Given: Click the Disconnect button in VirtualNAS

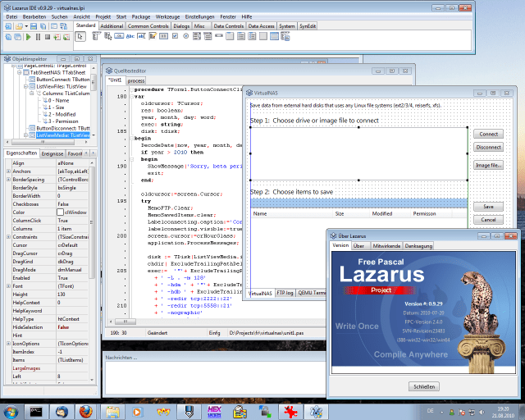Looking at the screenshot, I should click(x=489, y=147).
